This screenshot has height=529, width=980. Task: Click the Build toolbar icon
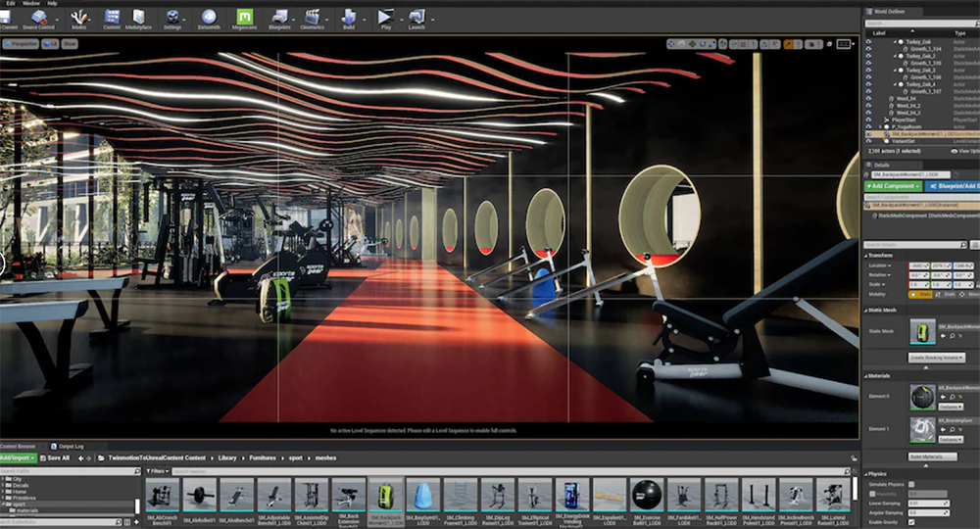click(349, 19)
